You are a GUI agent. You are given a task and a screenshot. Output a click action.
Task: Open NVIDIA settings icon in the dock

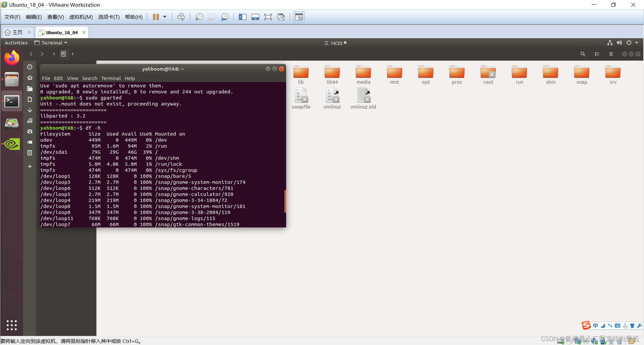coord(12,144)
